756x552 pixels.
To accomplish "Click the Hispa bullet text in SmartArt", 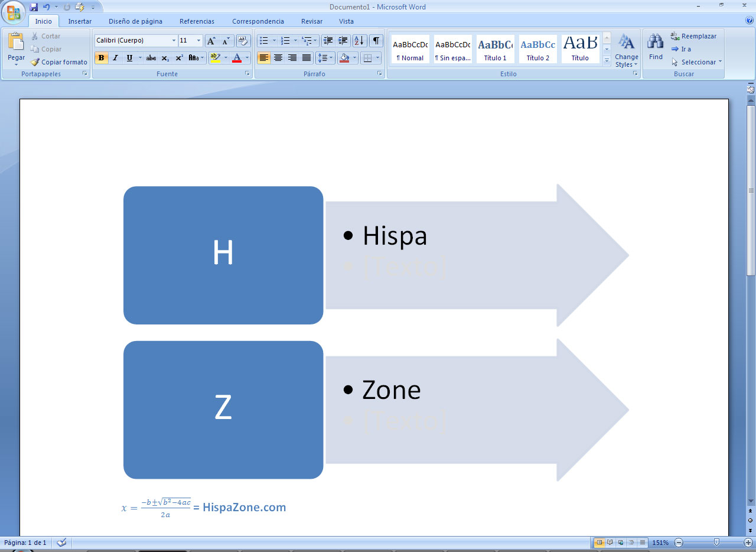I will coord(395,236).
